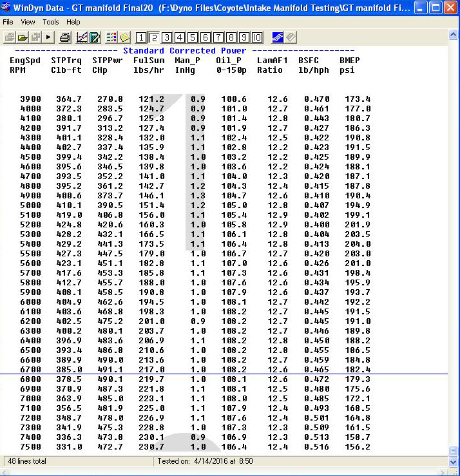Switch to data page 6

pyautogui.click(x=206, y=37)
